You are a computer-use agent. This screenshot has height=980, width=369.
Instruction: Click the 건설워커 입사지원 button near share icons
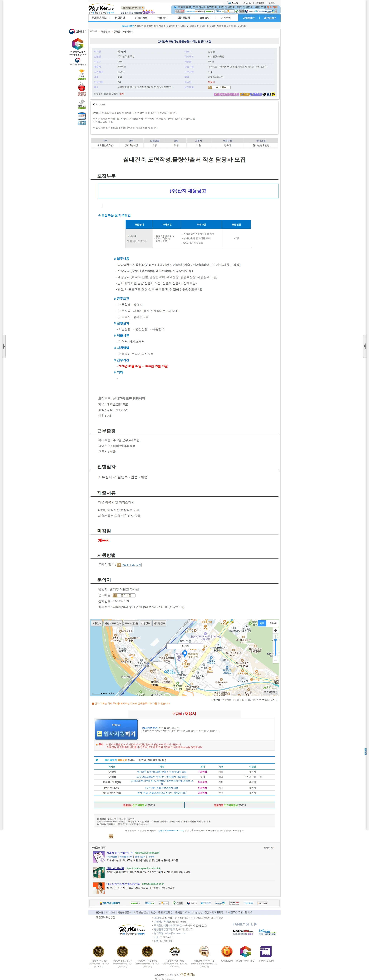click(x=226, y=94)
